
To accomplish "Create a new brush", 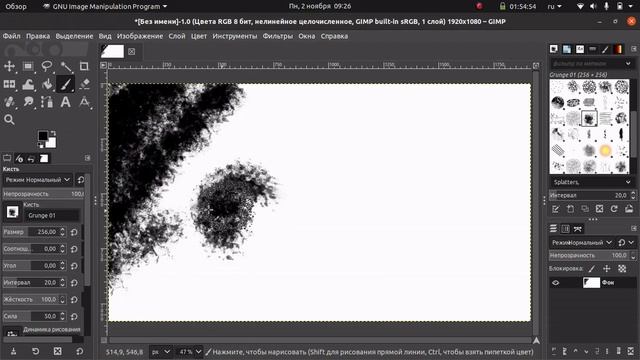I will point(570,209).
